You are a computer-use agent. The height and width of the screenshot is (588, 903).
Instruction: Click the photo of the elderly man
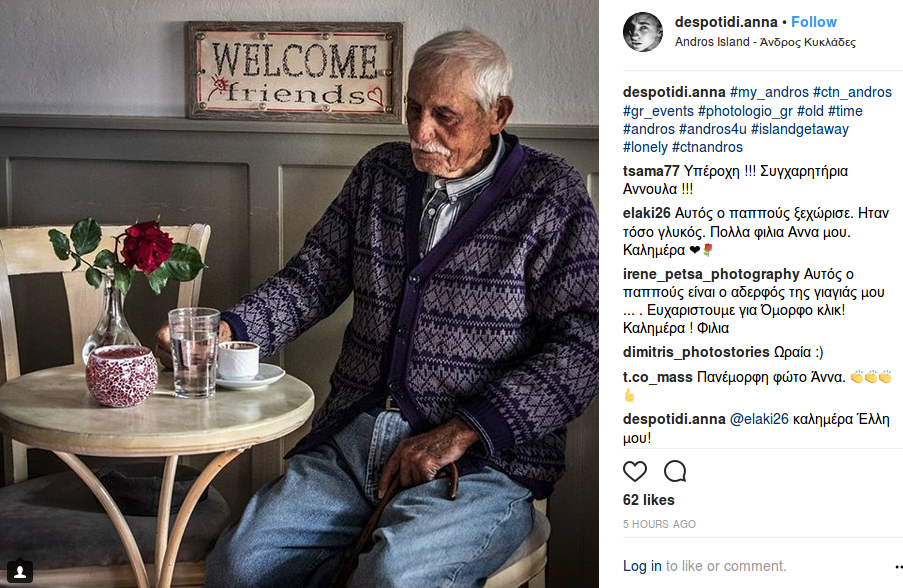click(299, 294)
